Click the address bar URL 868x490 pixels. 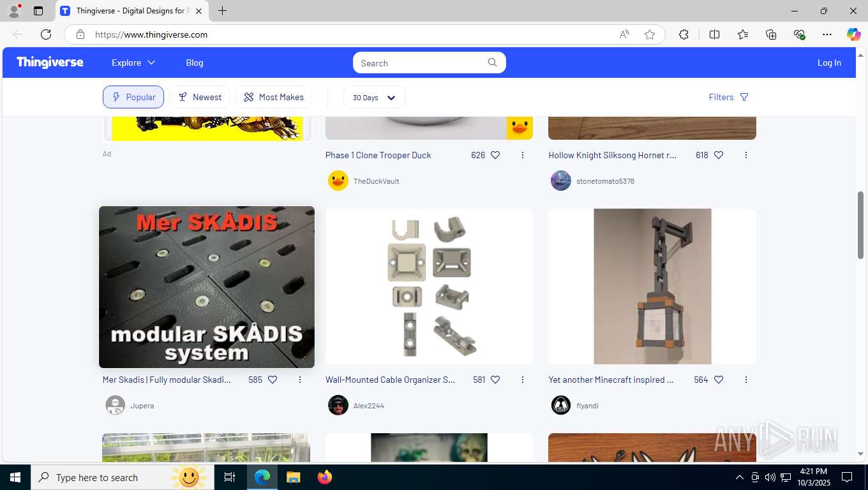[151, 34]
